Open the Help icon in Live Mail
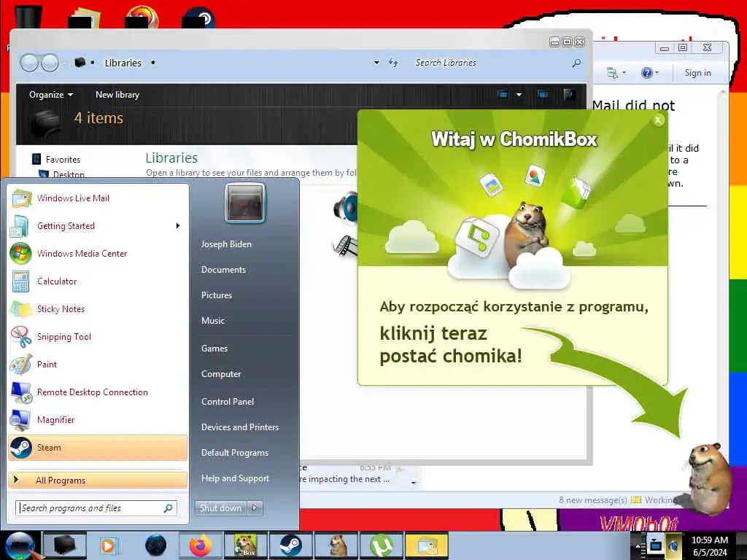The width and height of the screenshot is (747, 560). (646, 73)
